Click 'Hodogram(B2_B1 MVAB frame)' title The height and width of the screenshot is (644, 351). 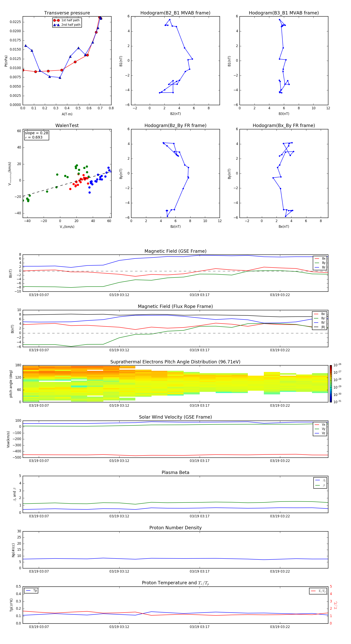point(175,13)
